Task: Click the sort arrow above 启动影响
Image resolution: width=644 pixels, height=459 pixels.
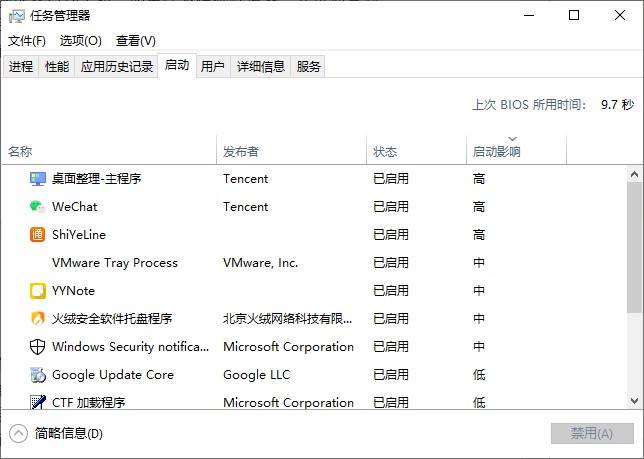Action: (x=513, y=139)
